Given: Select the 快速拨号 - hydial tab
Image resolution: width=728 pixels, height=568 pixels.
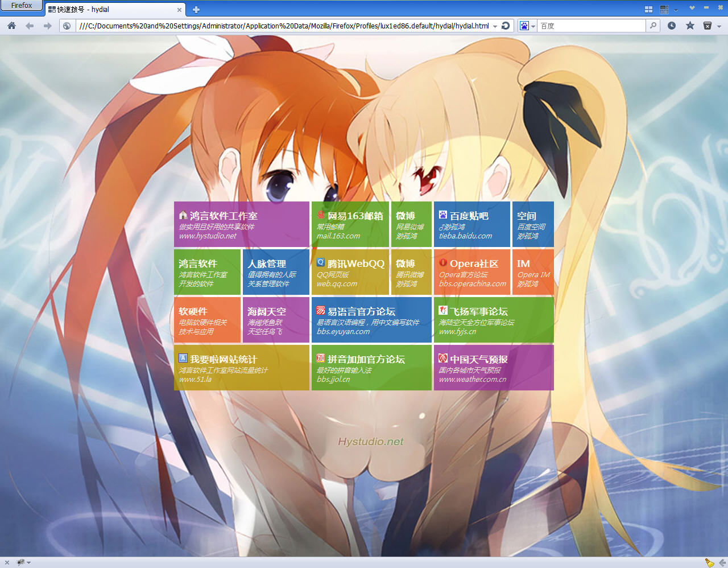Looking at the screenshot, I should (115, 9).
